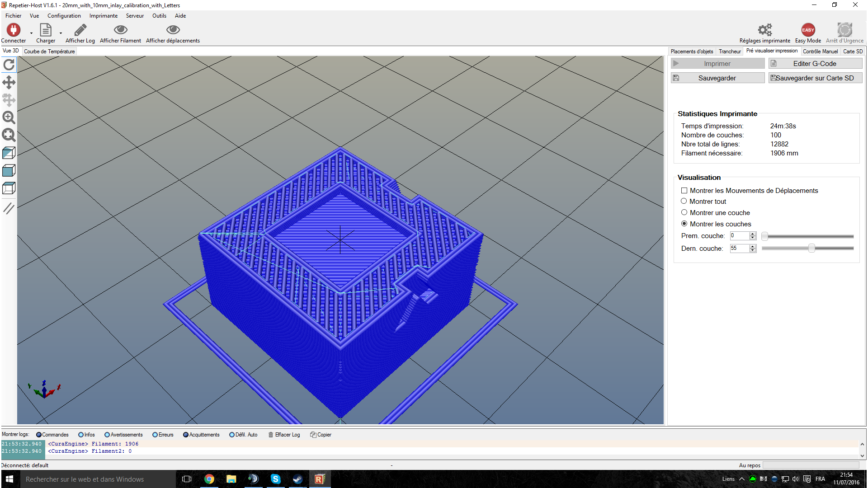Viewport: 868px width, 488px height.
Task: Click the Connecter plug icon
Action: pyautogui.click(x=14, y=30)
